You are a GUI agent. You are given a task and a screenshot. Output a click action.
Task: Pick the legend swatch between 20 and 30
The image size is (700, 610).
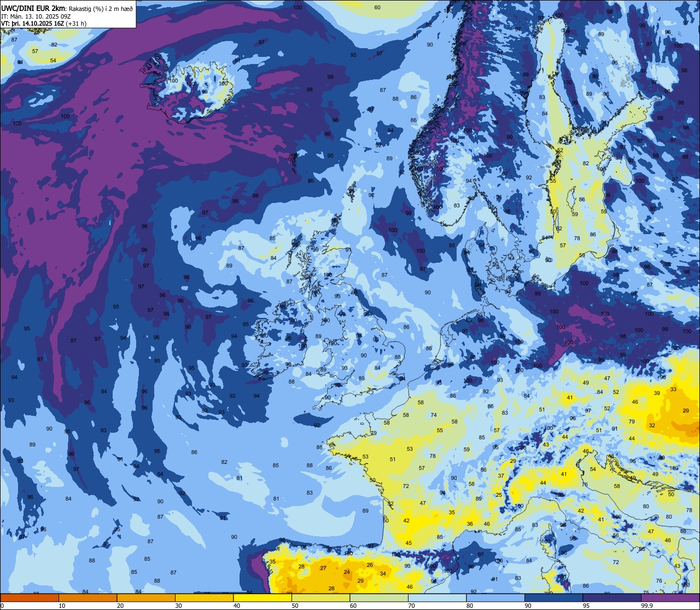coord(146,597)
